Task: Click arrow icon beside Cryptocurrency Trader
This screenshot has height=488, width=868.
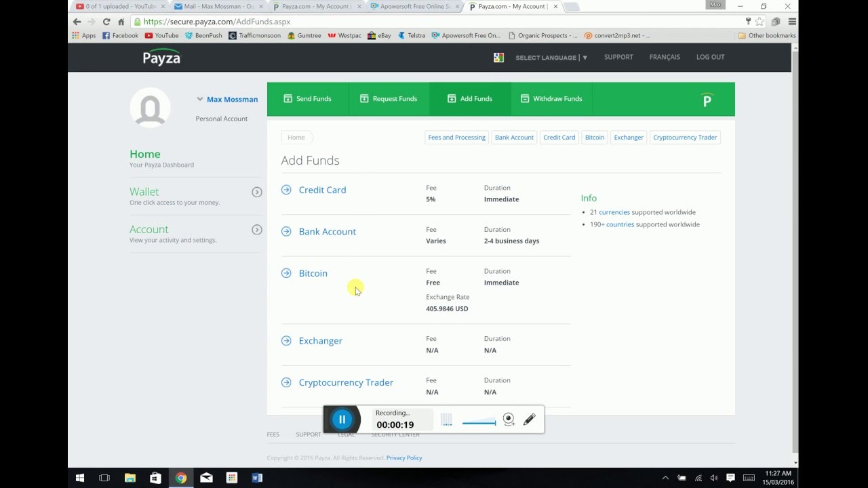Action: pos(286,382)
